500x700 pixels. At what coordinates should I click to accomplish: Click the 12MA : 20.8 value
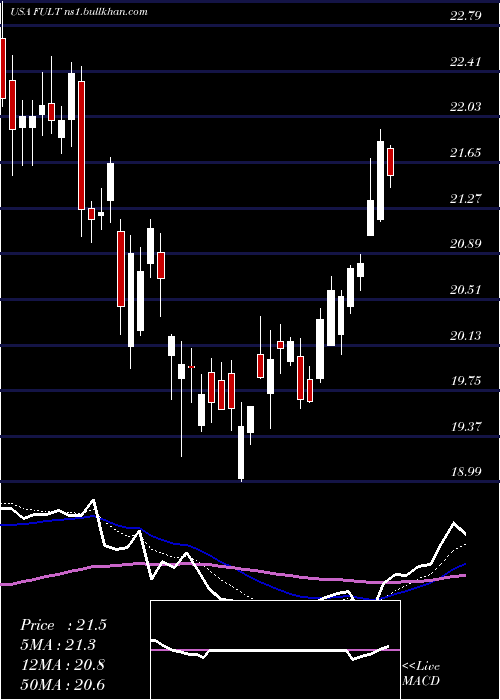[x=62, y=665]
